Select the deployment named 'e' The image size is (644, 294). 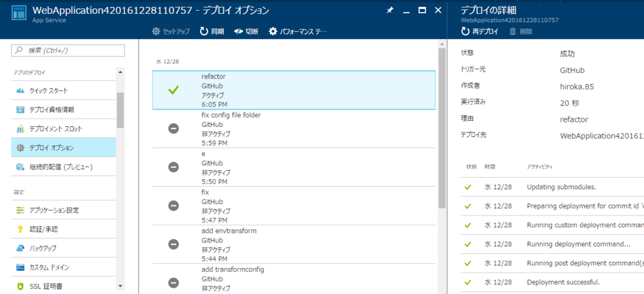tap(294, 167)
